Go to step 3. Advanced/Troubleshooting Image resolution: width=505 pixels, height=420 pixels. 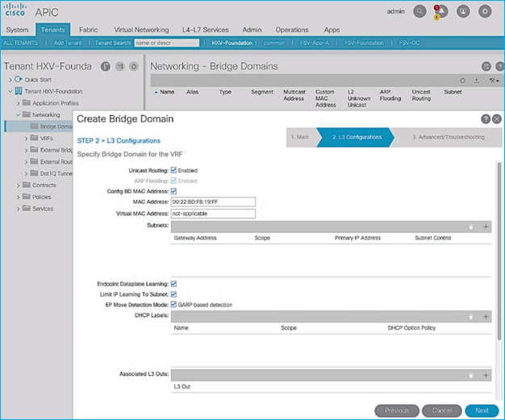point(449,137)
